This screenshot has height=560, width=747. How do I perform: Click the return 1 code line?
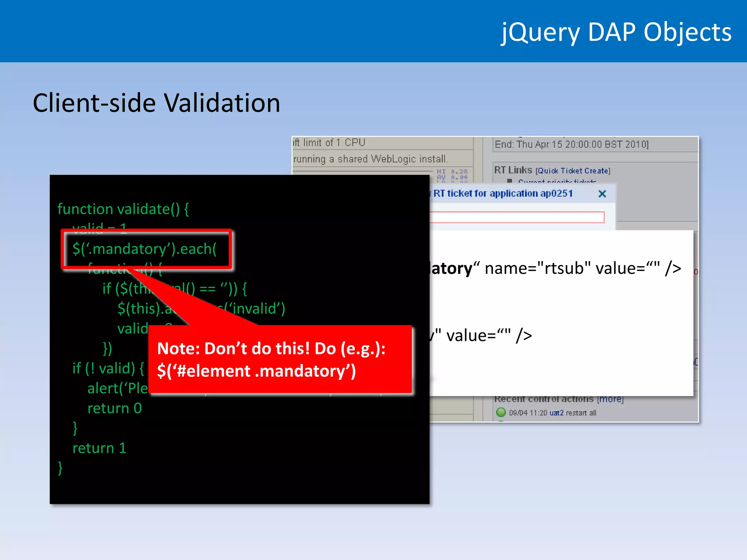[x=99, y=448]
